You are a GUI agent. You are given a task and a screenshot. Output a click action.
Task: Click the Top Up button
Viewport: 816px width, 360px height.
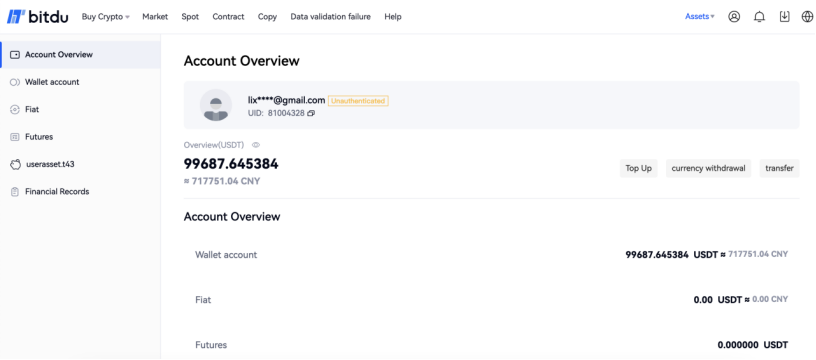tap(639, 169)
